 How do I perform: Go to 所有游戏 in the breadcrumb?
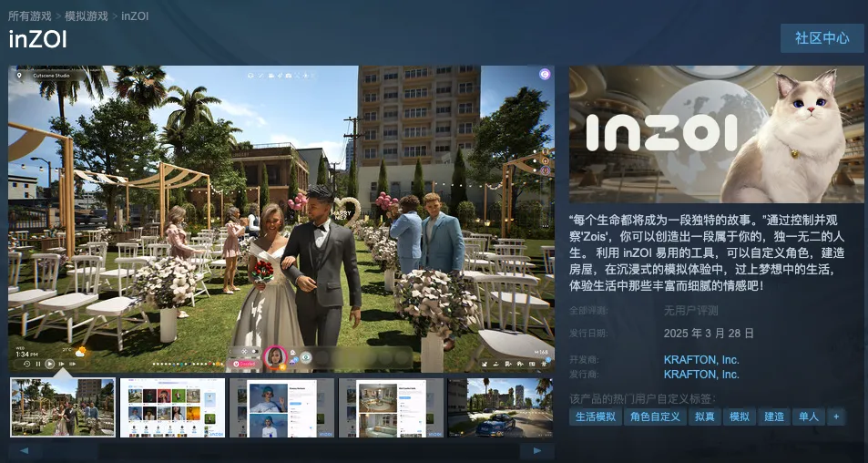point(29,15)
